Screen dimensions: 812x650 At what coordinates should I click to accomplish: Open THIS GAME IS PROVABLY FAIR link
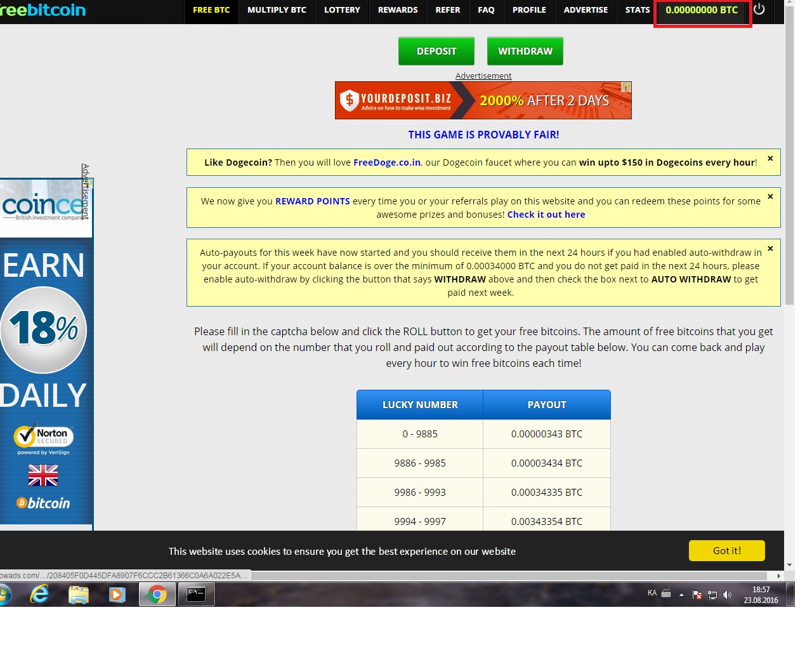tap(483, 135)
